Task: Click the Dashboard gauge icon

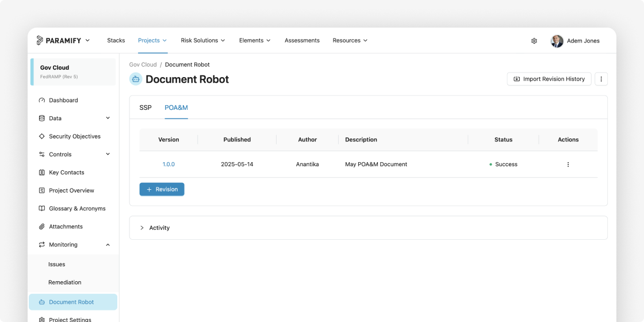Action: (x=41, y=100)
